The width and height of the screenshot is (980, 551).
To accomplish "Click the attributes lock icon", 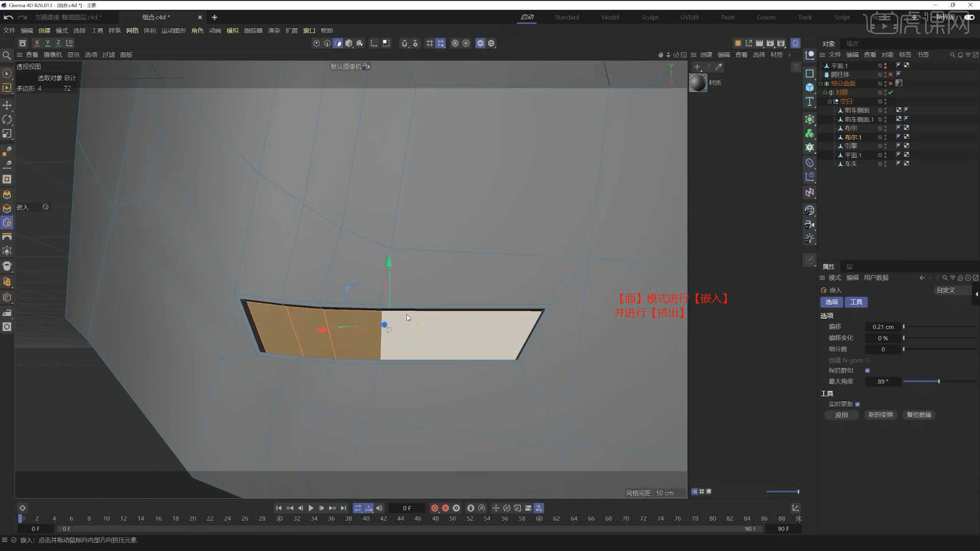I will (x=960, y=278).
